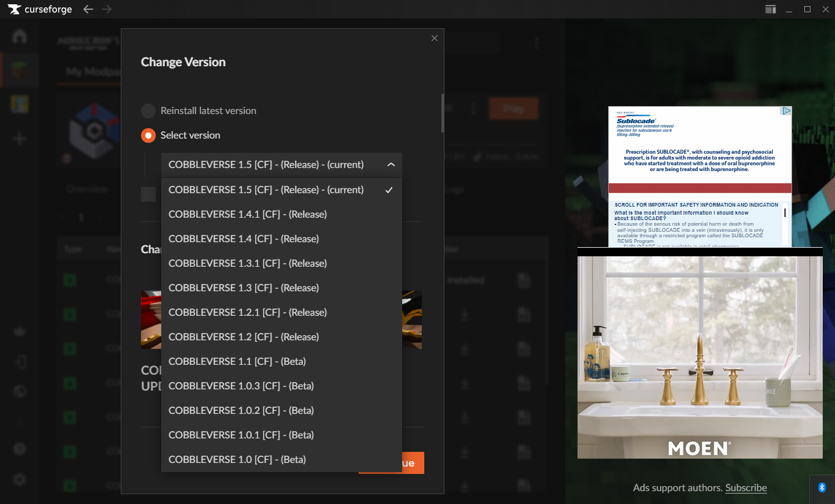The width and height of the screenshot is (835, 504).
Task: Open the Home icon in sidebar
Action: click(x=20, y=36)
